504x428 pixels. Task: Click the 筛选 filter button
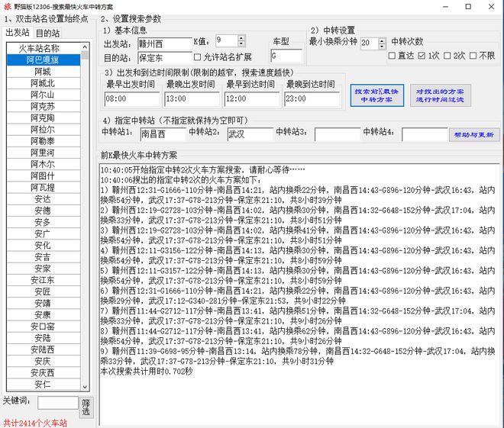(86, 407)
